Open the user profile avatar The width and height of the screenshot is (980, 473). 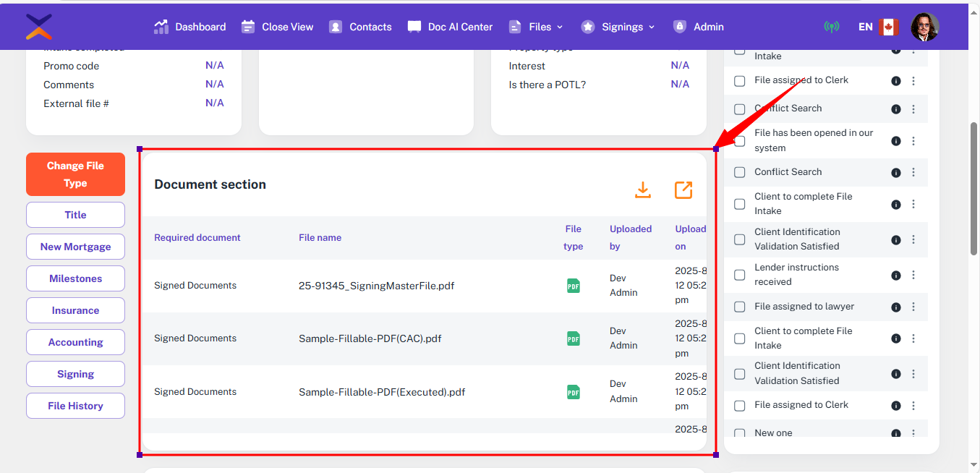click(x=924, y=27)
